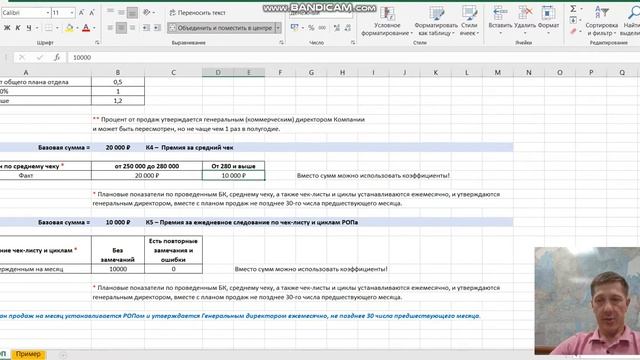Align text to middle vertically
This screenshot has height=360, width=640.
[x=121, y=13]
